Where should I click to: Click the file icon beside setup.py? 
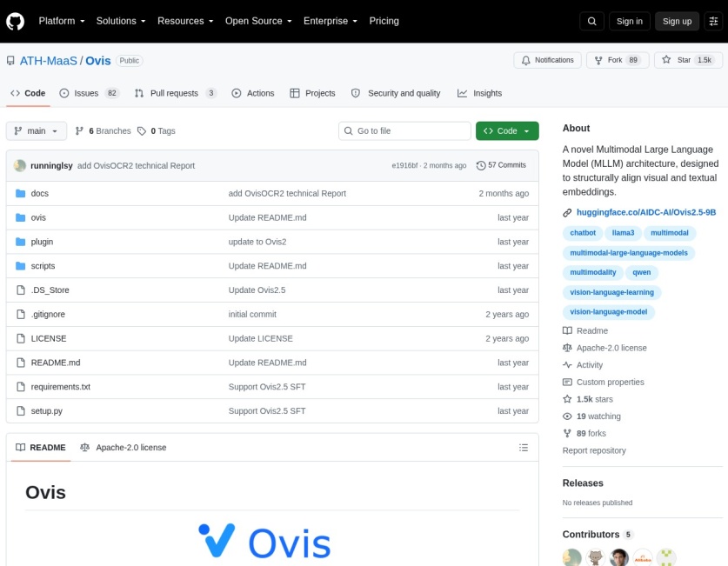click(20, 410)
